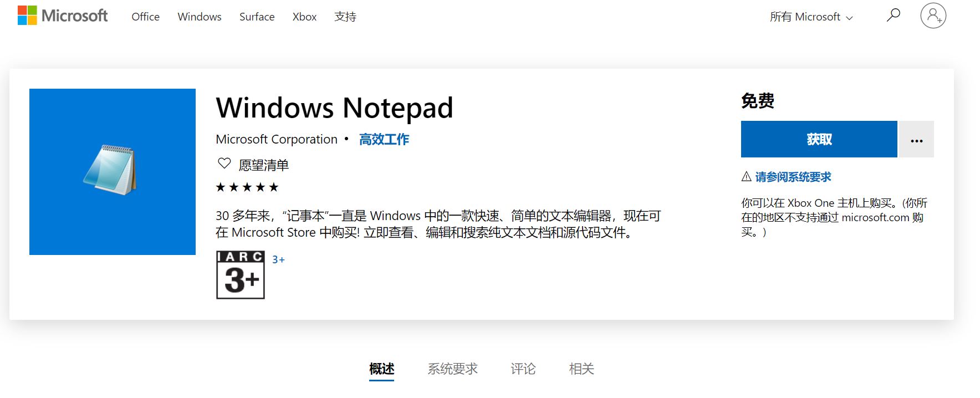
Task: Open the 高效工作 category link
Action: (384, 139)
